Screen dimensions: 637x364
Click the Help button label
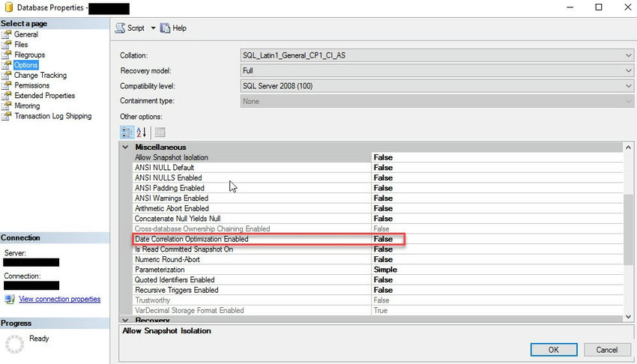[x=179, y=28]
